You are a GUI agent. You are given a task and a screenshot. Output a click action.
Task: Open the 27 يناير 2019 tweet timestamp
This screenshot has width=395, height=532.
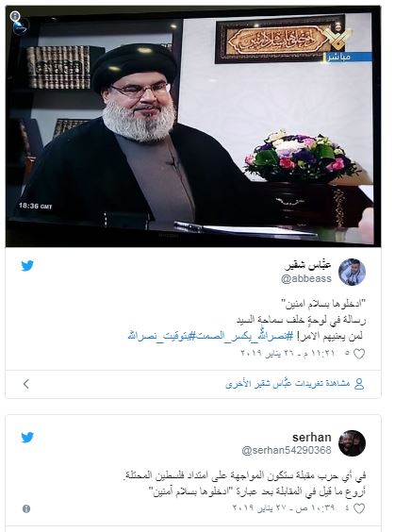[x=284, y=507]
